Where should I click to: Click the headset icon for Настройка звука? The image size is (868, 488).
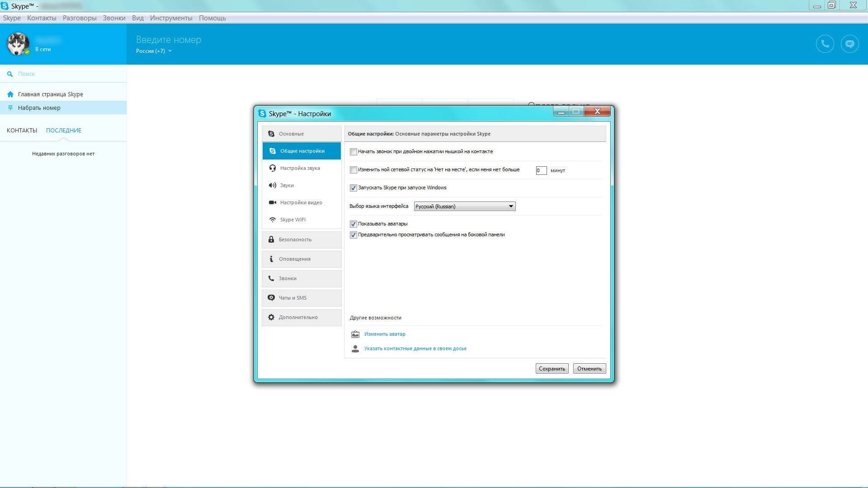pos(273,168)
